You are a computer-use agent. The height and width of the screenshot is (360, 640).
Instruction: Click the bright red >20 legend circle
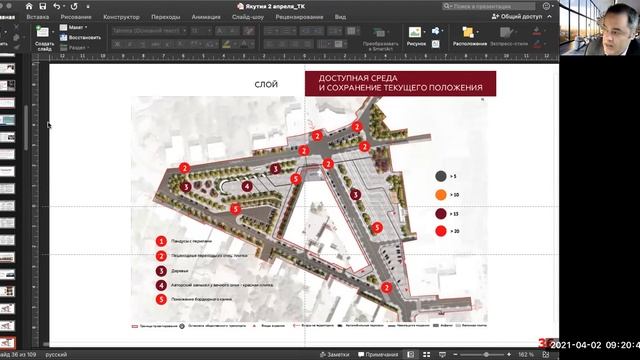(x=441, y=231)
